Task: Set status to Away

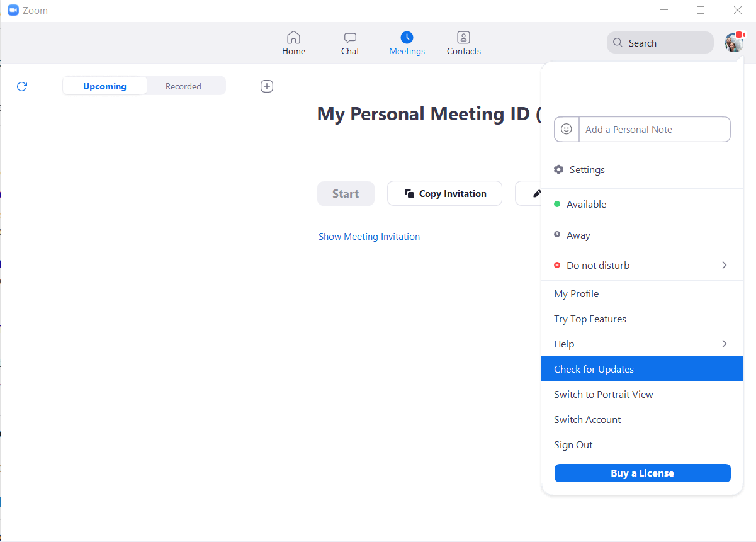Action: (x=578, y=235)
